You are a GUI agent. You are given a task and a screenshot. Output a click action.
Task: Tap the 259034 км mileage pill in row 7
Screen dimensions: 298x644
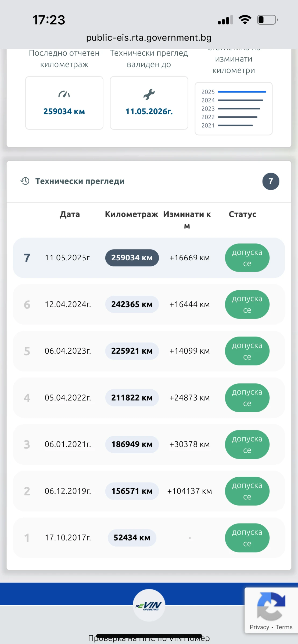(132, 258)
